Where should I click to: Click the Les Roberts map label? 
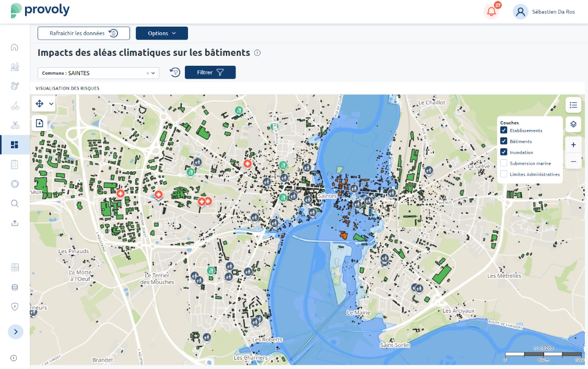pyautogui.click(x=267, y=340)
